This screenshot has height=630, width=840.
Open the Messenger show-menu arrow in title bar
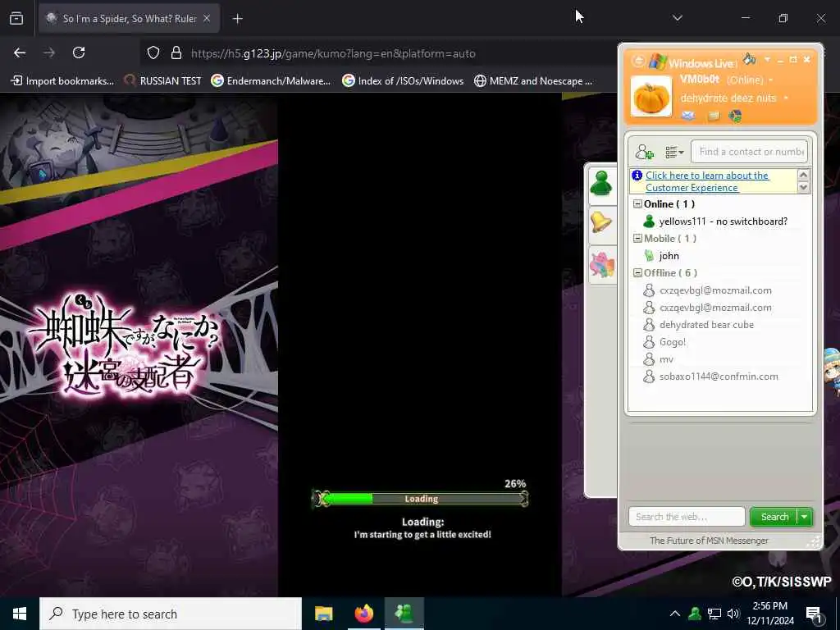(x=767, y=59)
